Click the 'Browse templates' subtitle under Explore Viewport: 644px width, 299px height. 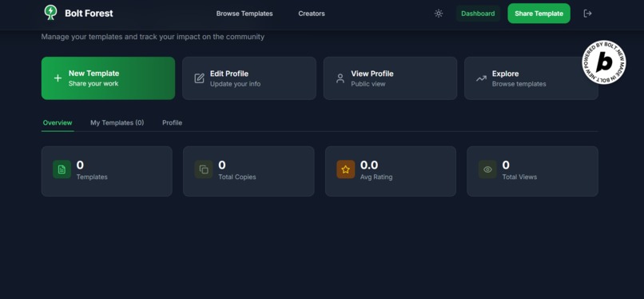coord(519,84)
